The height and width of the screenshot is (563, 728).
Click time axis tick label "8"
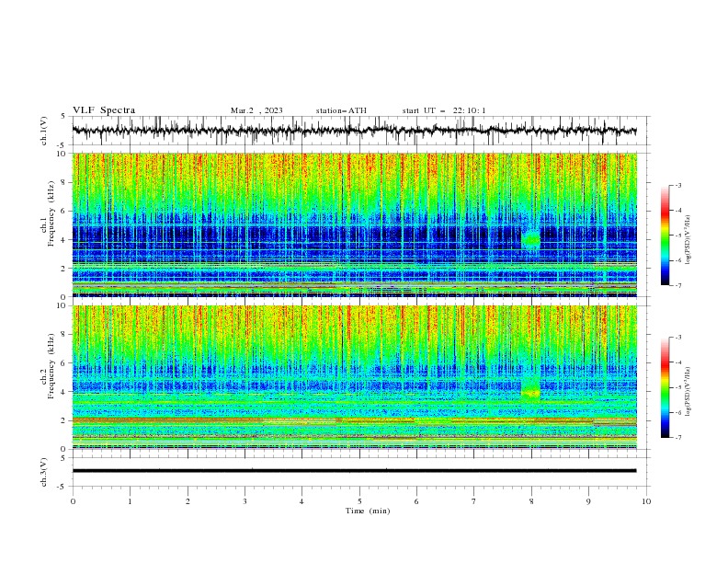(531, 501)
